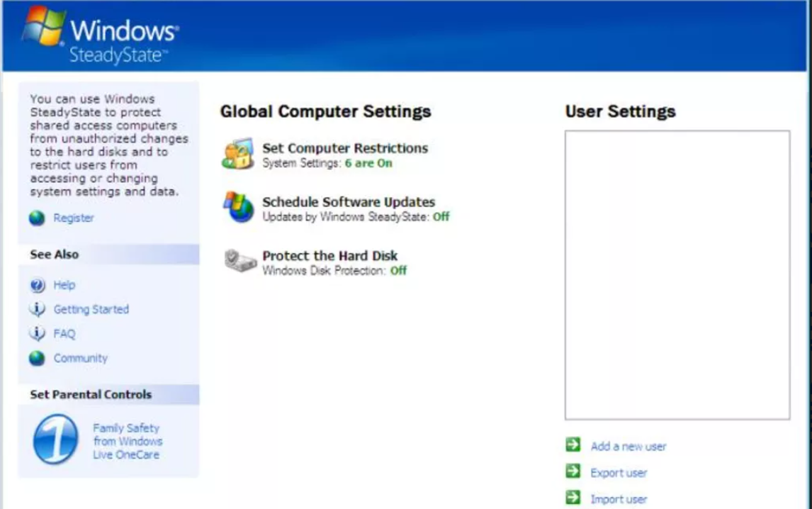Click the globe icon beside Community
Image resolution: width=812 pixels, height=509 pixels.
38,359
